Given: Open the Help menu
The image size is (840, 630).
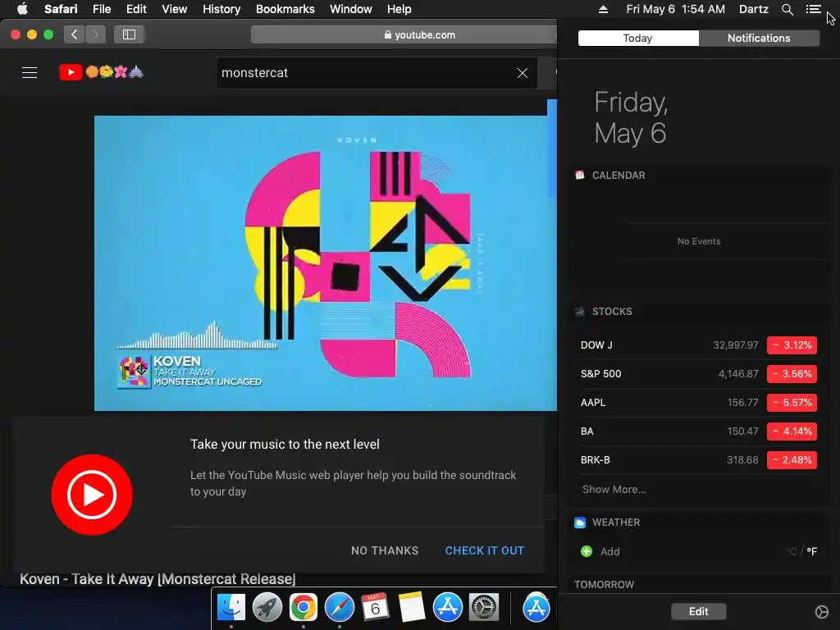Looking at the screenshot, I should point(399,9).
